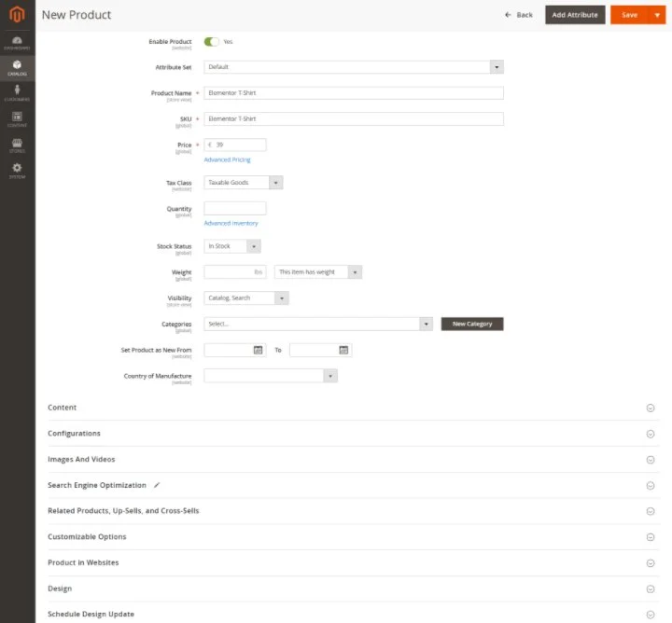Open the Country of Manufacture dropdown
This screenshot has width=672, height=623.
pyautogui.click(x=271, y=376)
